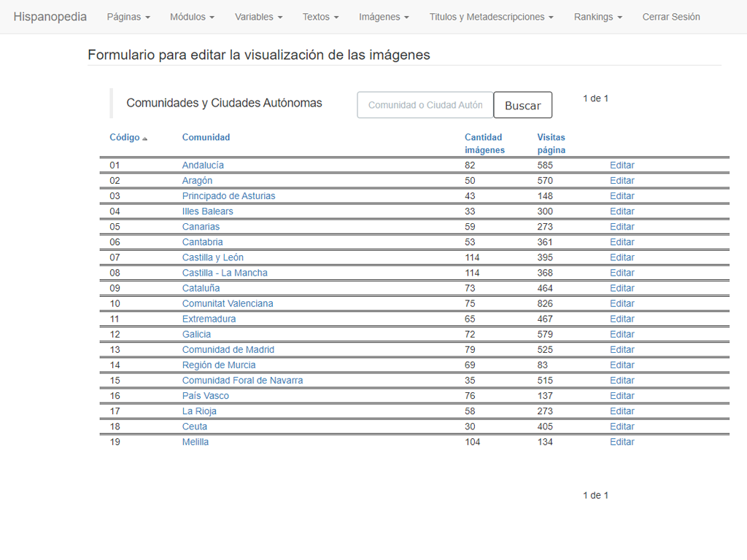Image resolution: width=747 pixels, height=560 pixels.
Task: Click Editar for Comunitat Valenciana row
Action: [622, 303]
